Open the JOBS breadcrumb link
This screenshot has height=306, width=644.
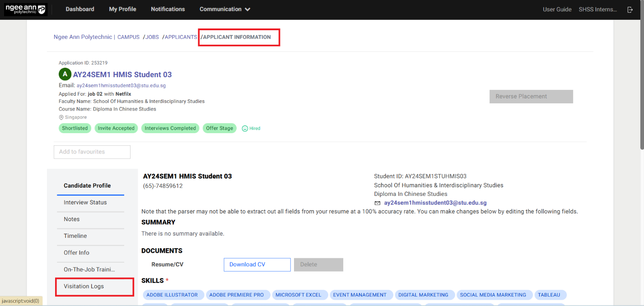pyautogui.click(x=153, y=37)
